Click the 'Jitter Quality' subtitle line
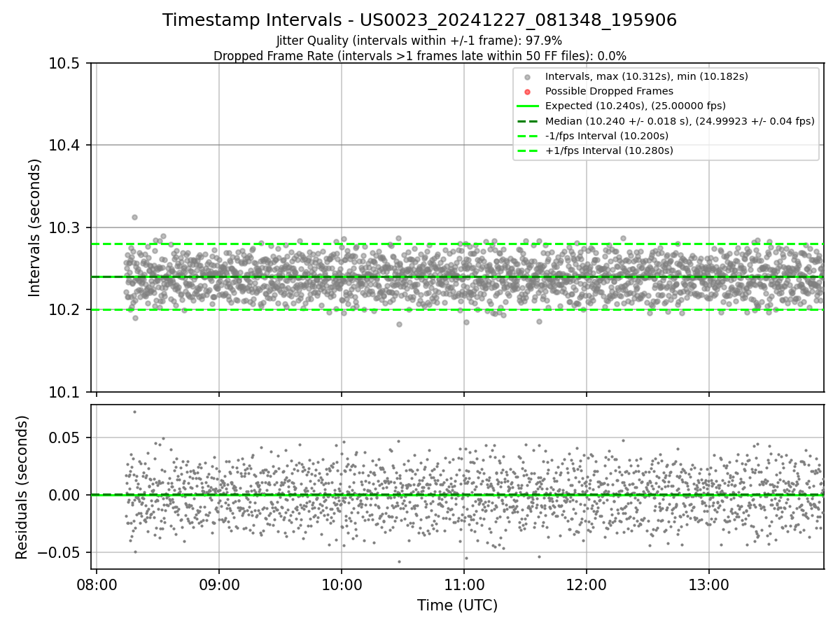The image size is (840, 630). click(419, 41)
